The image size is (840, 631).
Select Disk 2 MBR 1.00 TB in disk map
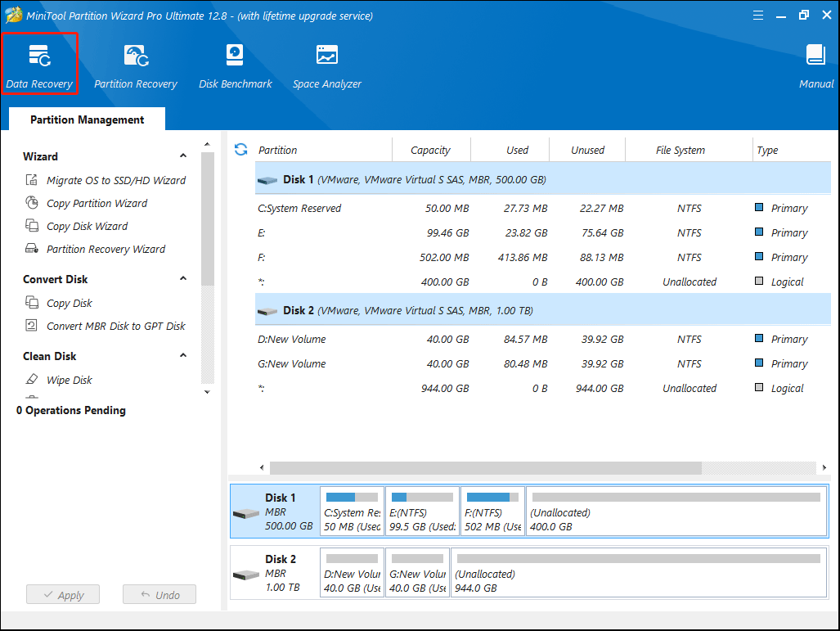(275, 573)
